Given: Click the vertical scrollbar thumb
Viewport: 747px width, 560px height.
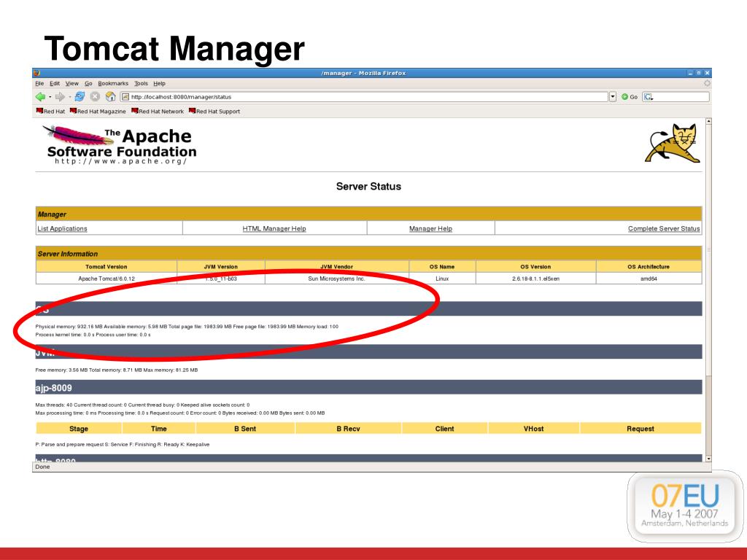Looking at the screenshot, I should (x=708, y=250).
